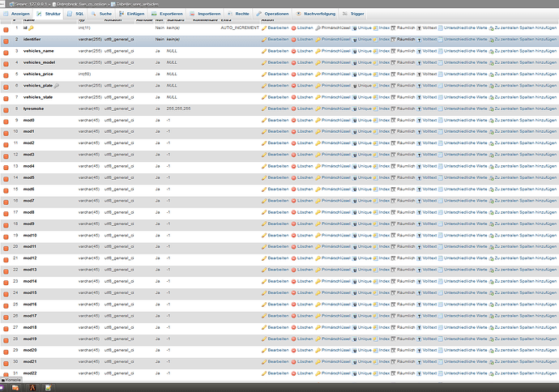
Task: Open the Exportieren tab
Action: click(x=167, y=14)
